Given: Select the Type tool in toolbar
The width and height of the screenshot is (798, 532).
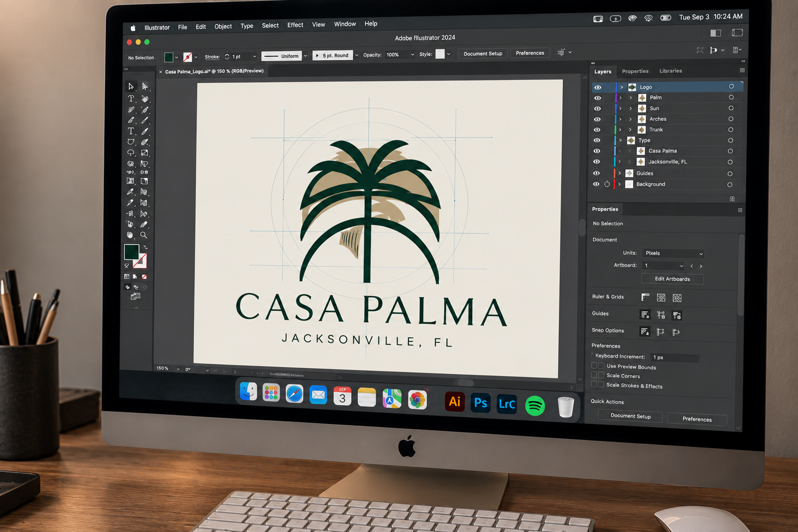Looking at the screenshot, I should click(131, 131).
